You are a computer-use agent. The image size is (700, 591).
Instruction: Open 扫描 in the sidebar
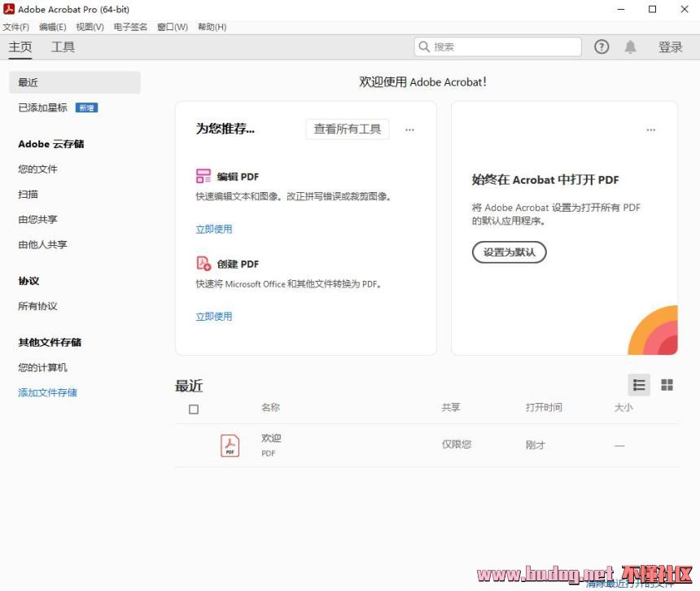click(28, 195)
